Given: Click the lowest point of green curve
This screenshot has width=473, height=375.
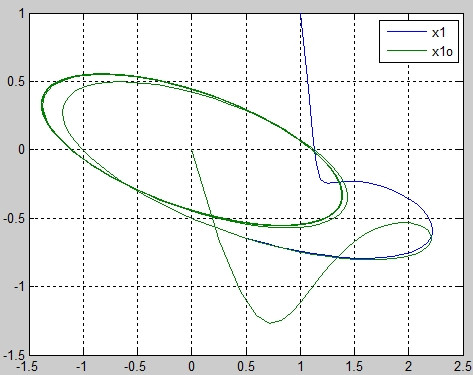Looking at the screenshot, I should 270,323.
